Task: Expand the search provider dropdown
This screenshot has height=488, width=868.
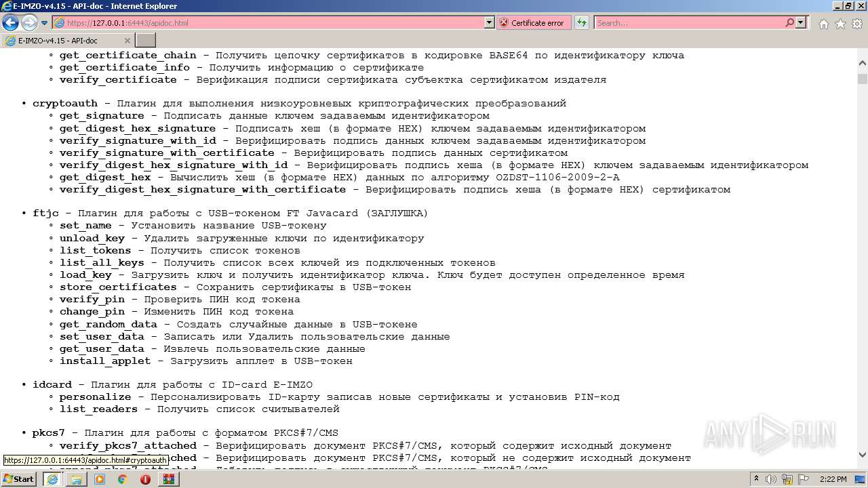Action: 801,22
